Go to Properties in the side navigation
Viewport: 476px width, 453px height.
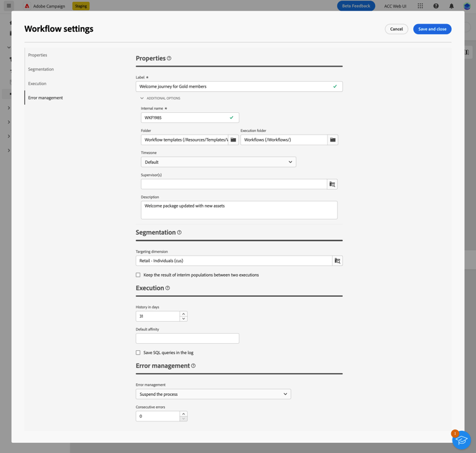click(37, 55)
